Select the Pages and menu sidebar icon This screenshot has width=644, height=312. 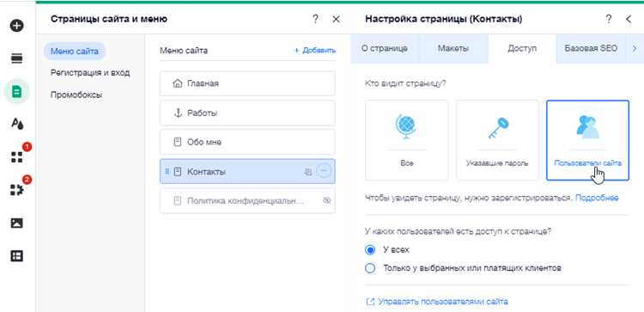17,91
